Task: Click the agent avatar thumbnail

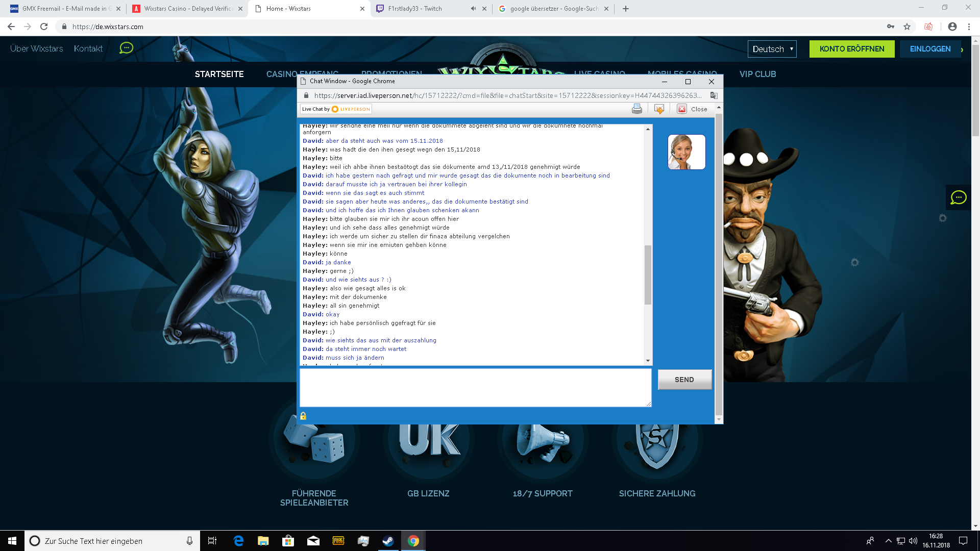Action: point(687,152)
